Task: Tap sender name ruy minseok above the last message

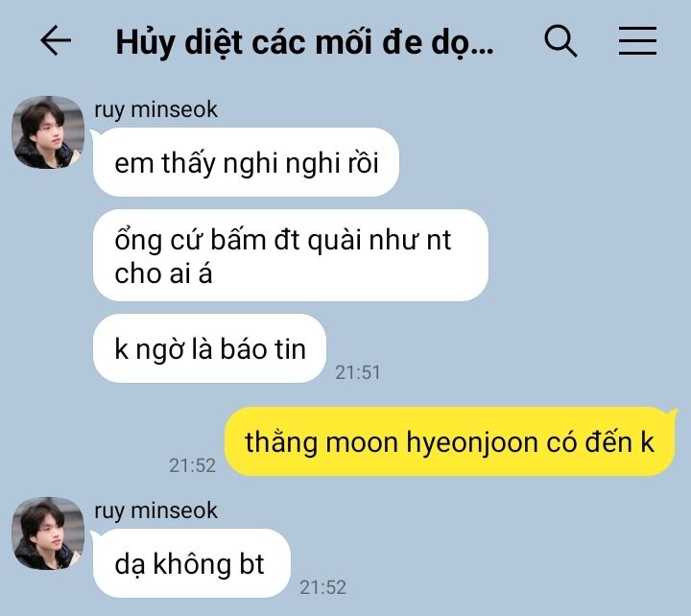Action: (x=156, y=510)
